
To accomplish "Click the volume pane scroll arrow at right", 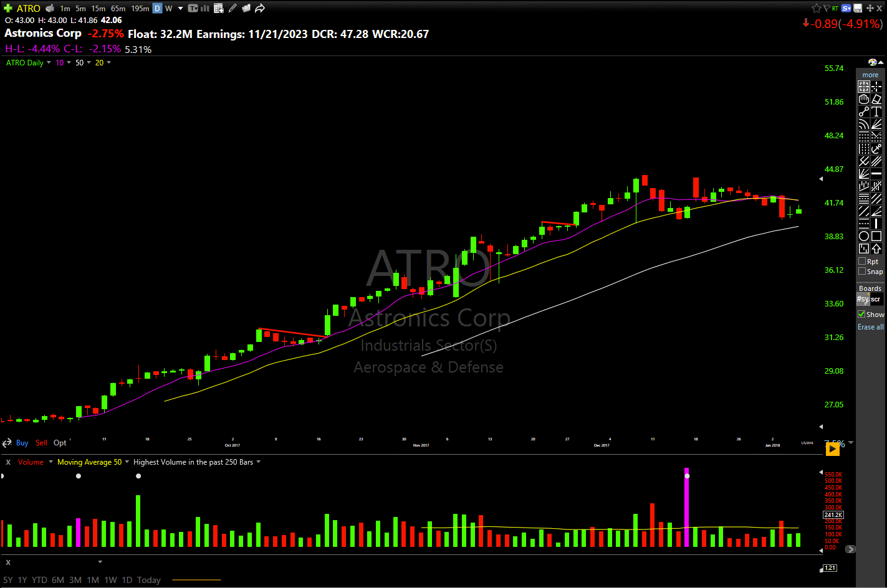I will click(850, 549).
